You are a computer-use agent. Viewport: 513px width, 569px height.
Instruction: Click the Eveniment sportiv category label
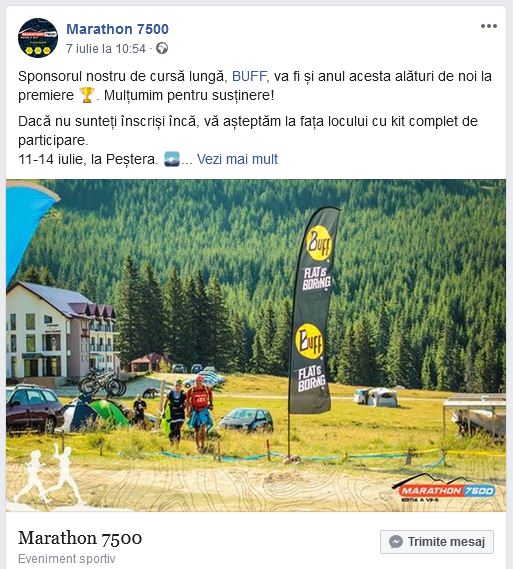pos(67,559)
